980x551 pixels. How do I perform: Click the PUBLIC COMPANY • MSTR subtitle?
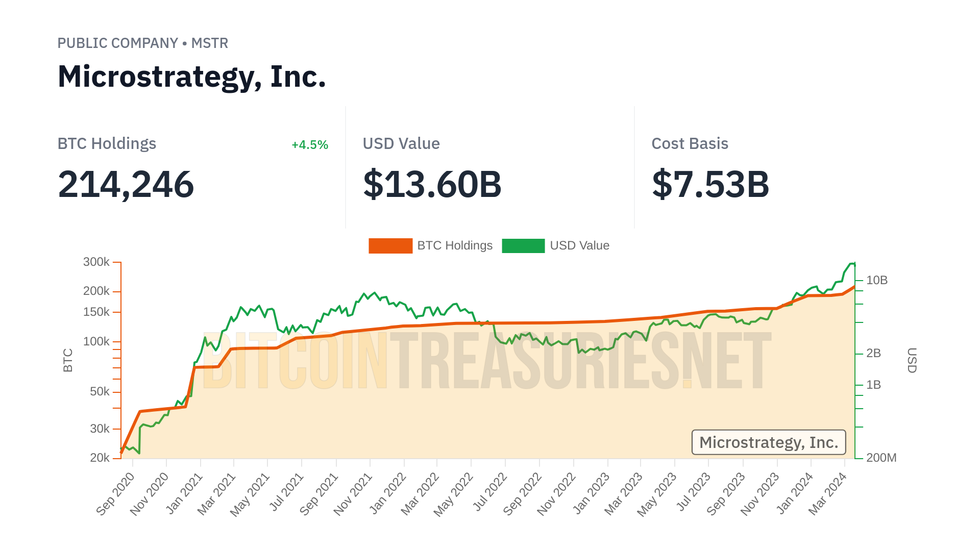pyautogui.click(x=143, y=43)
